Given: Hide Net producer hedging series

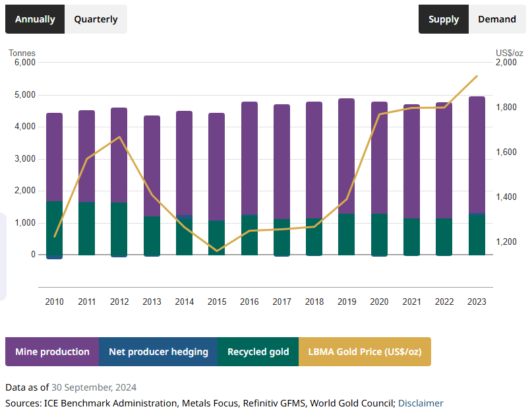Looking at the screenshot, I should click(158, 352).
